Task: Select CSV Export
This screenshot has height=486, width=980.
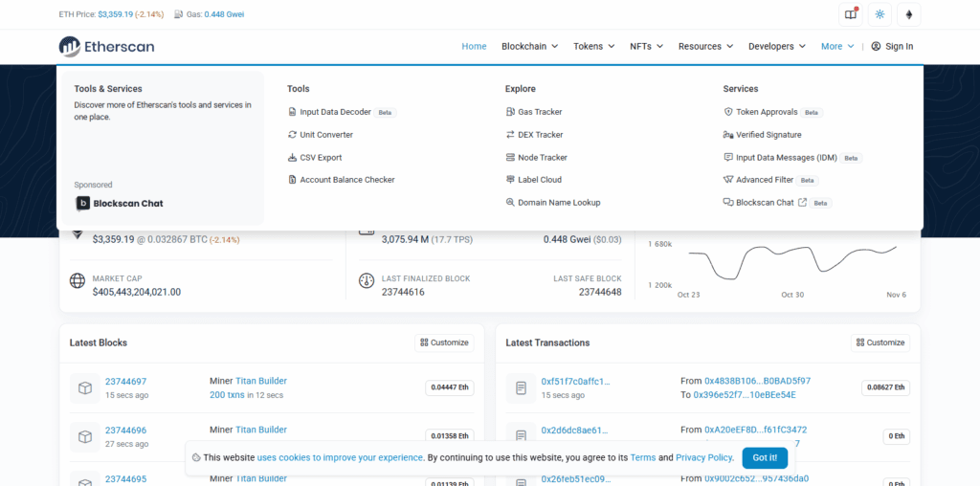Action: (321, 158)
